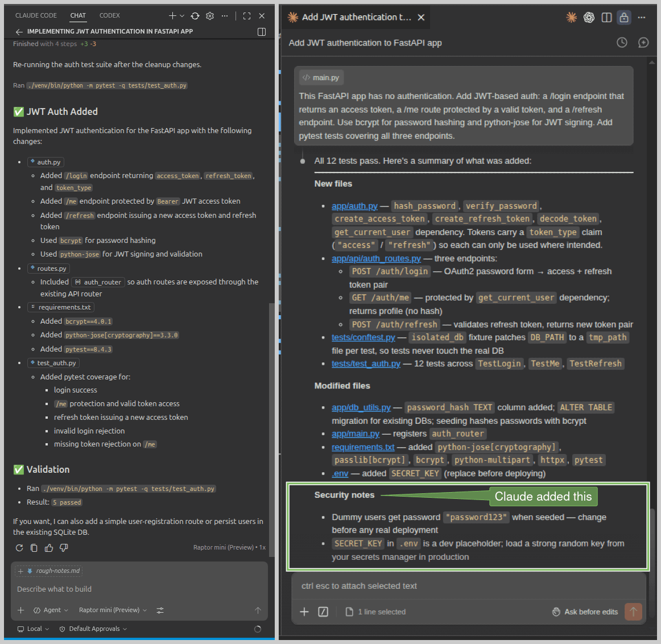Viewport: 661px width, 644px height.
Task: Switch to the CLAUDE CODE tab
Action: point(36,15)
